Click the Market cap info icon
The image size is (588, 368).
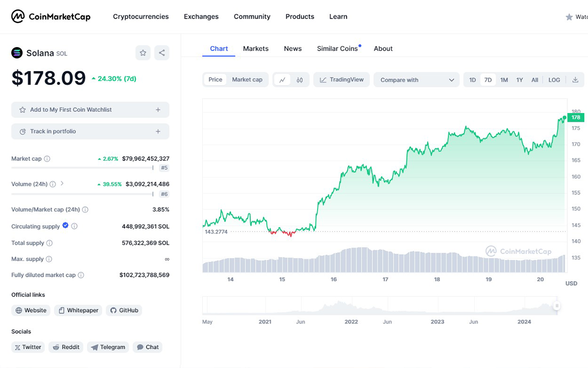click(x=47, y=159)
